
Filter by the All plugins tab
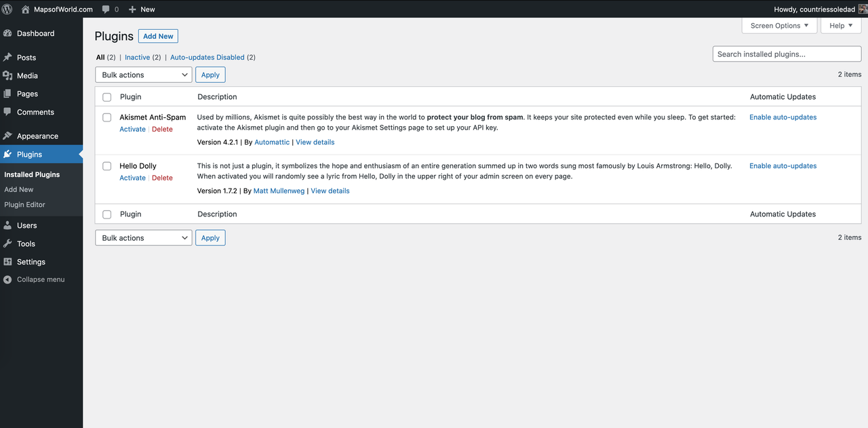pyautogui.click(x=100, y=57)
